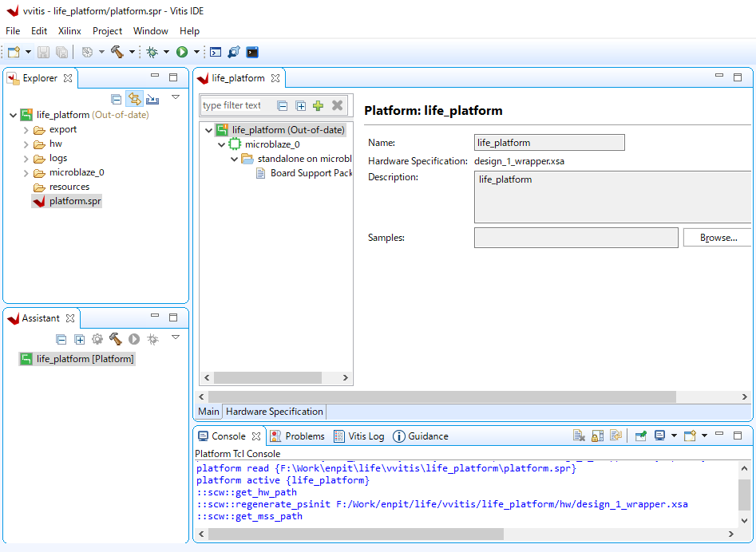This screenshot has width=756, height=552.
Task: Open the build configuration dropdown arrow
Action: tap(101, 52)
